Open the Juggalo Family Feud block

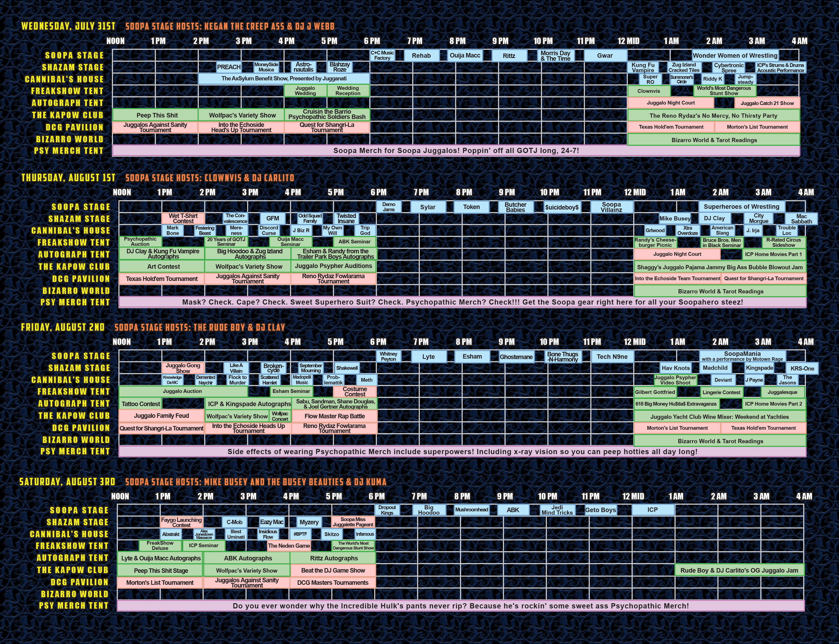(161, 416)
